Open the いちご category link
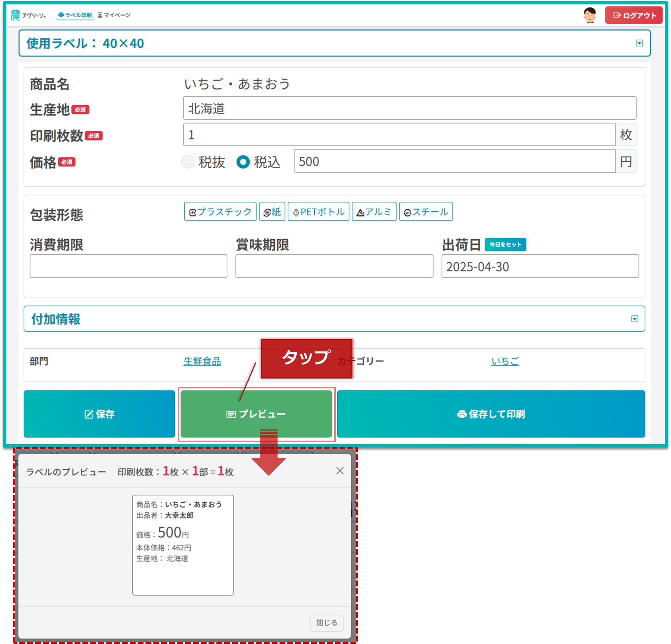 (x=505, y=361)
